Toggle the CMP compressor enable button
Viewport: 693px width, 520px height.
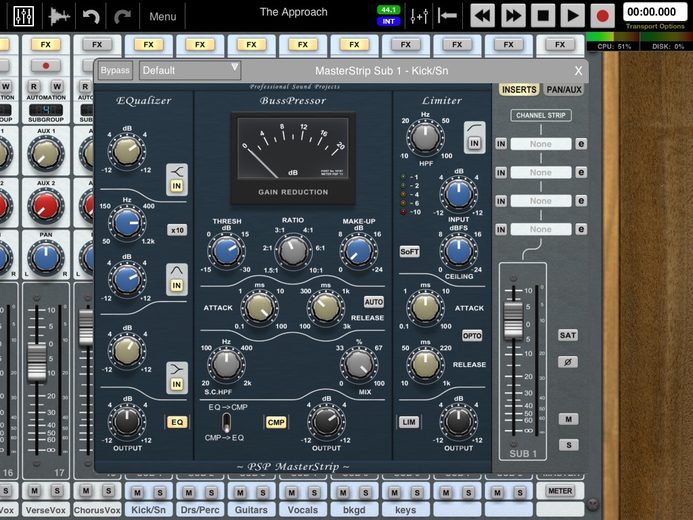276,422
